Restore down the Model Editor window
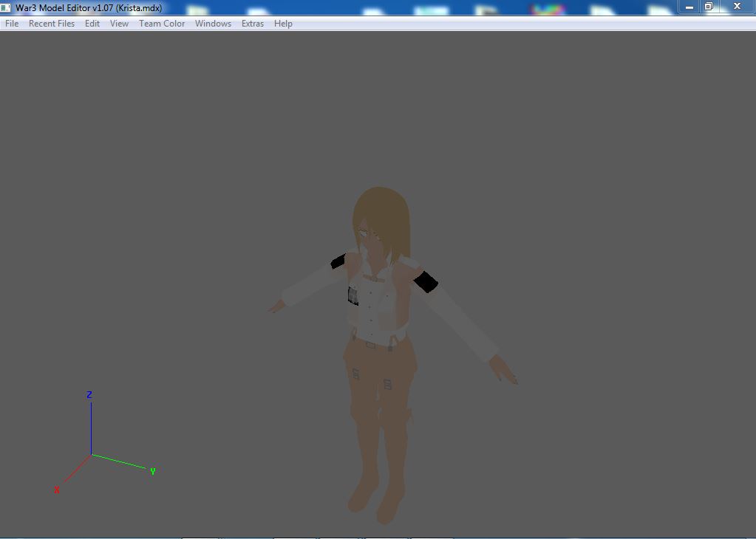The height and width of the screenshot is (539, 756). click(709, 7)
